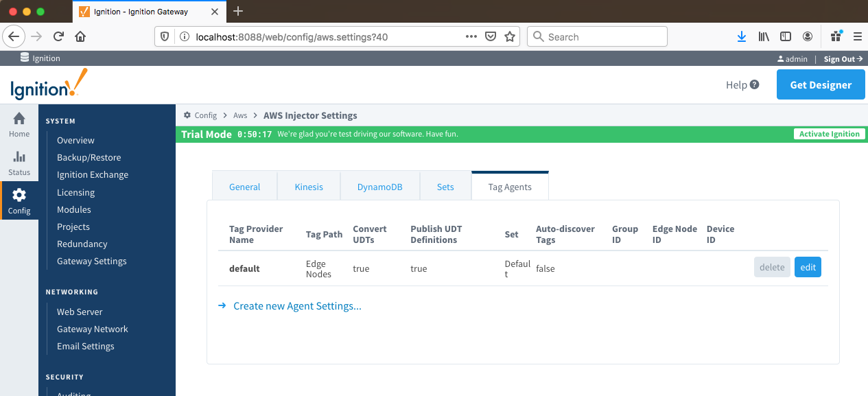Open the DynamoDB tab
The width and height of the screenshot is (868, 396).
point(379,187)
